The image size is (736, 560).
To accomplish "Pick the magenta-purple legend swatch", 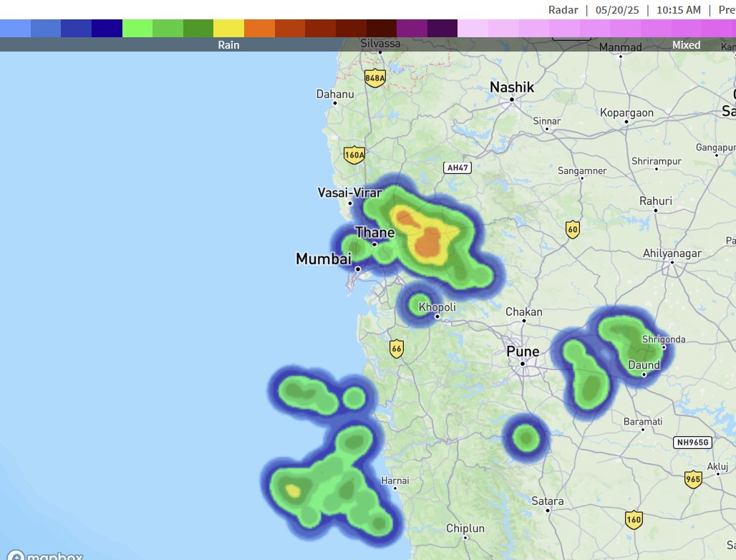I will tap(412, 28).
